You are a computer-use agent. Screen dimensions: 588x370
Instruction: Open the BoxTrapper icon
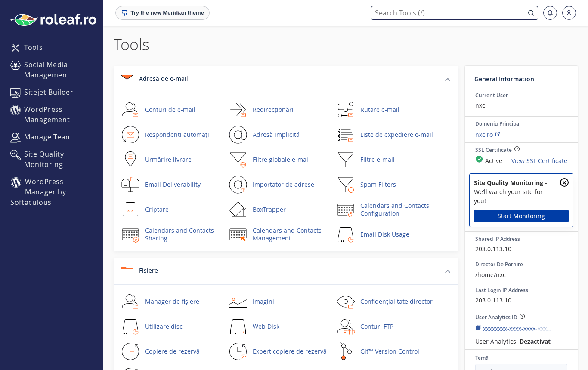(238, 210)
